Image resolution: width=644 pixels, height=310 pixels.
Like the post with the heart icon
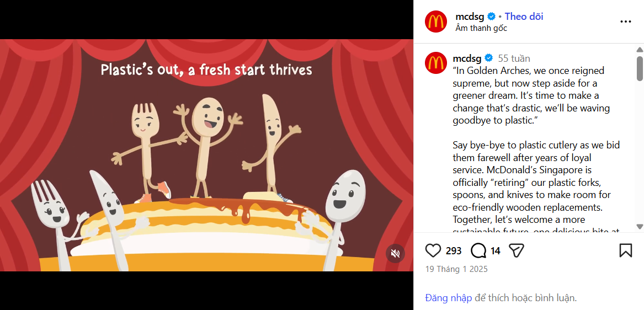click(x=433, y=250)
